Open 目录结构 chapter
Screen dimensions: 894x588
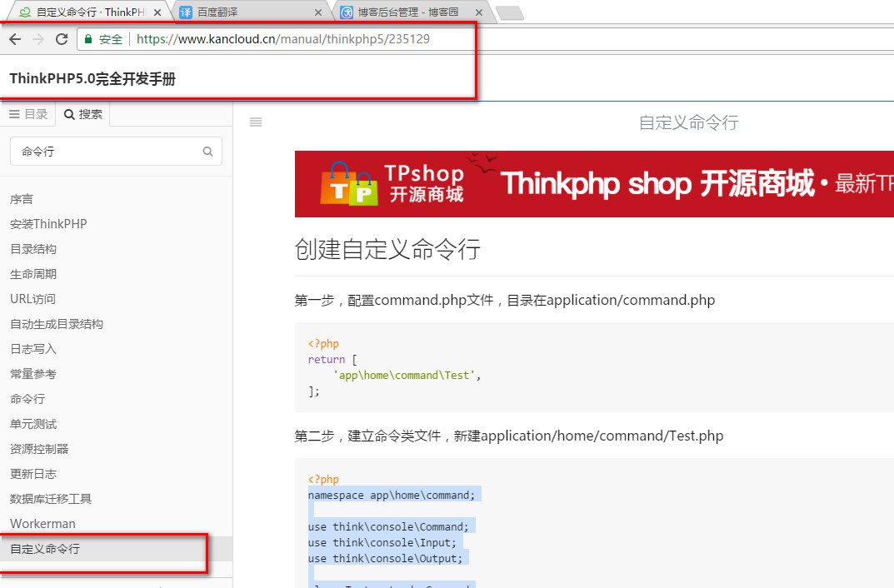[x=33, y=249]
